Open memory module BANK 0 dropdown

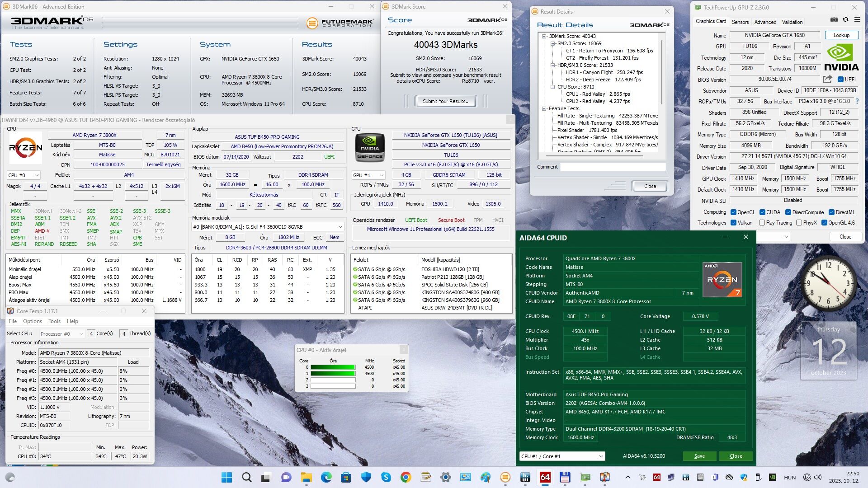click(x=268, y=227)
